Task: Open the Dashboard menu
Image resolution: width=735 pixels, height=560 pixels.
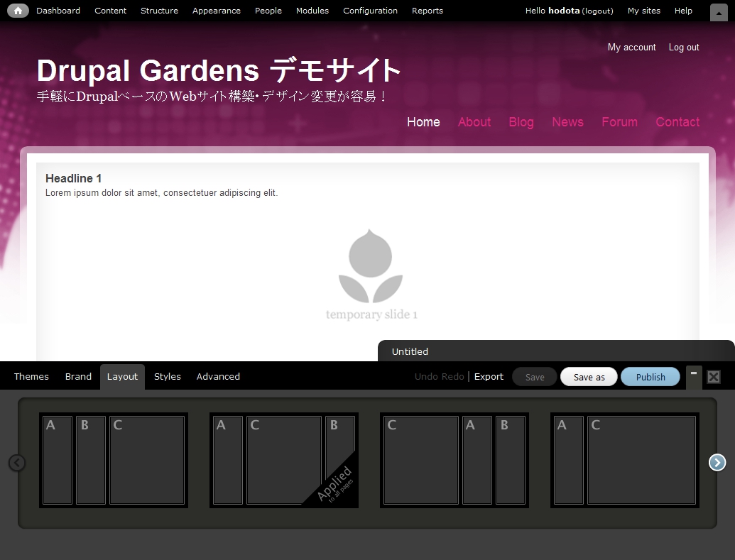Action: [x=58, y=11]
